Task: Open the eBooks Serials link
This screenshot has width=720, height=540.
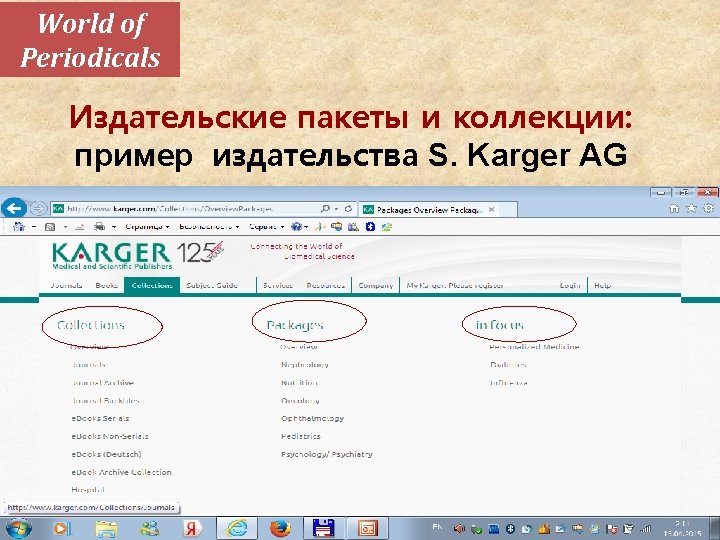Action: click(x=101, y=418)
